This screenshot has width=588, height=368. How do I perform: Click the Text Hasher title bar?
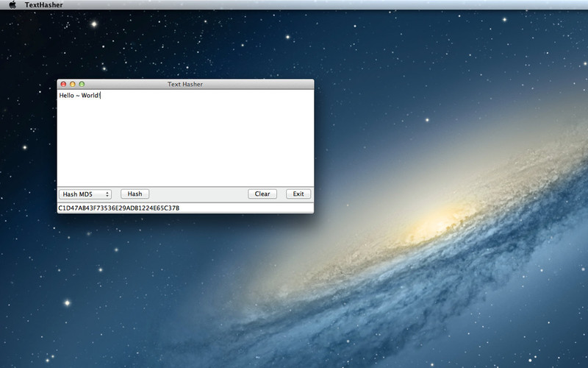coord(185,84)
